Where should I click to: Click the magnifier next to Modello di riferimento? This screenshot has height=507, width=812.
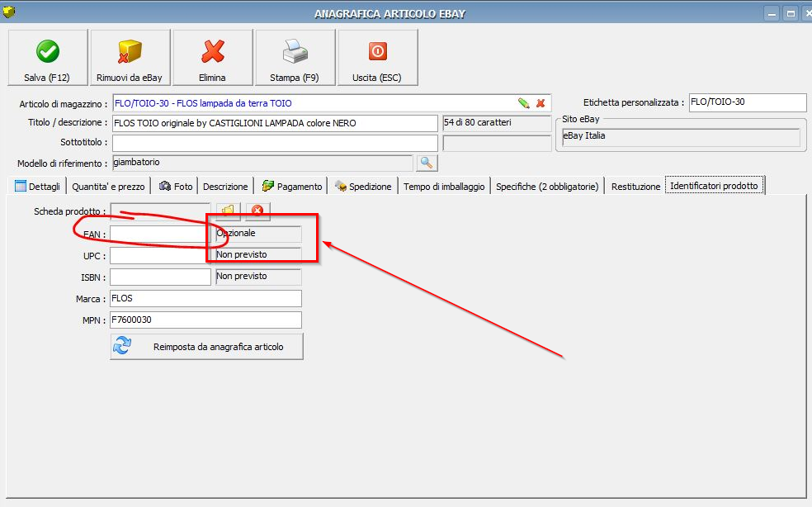(427, 163)
